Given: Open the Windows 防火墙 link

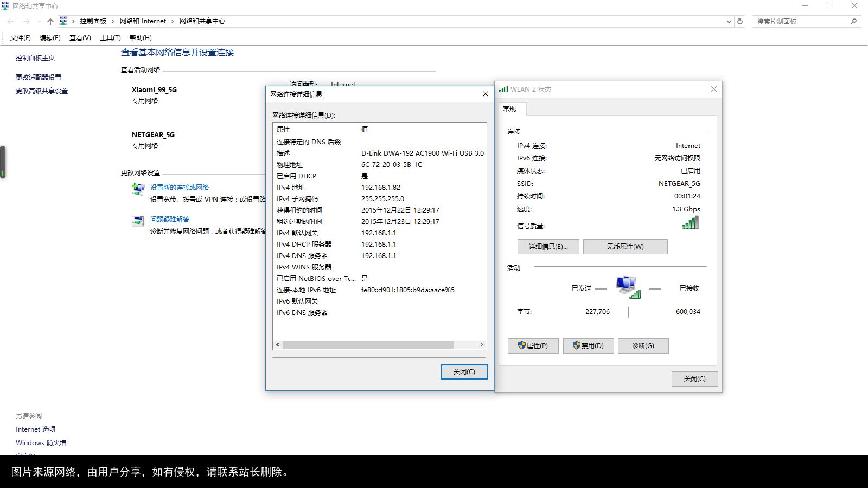Looking at the screenshot, I should (x=41, y=442).
